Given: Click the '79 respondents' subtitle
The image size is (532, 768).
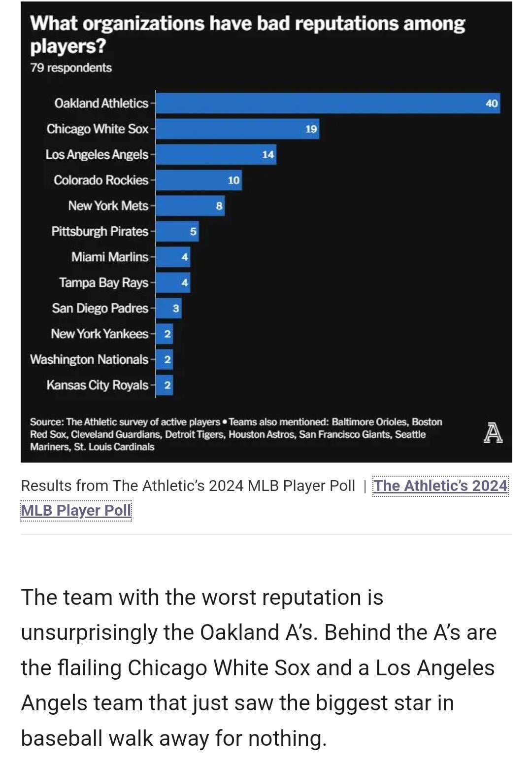Looking at the screenshot, I should pyautogui.click(x=71, y=68).
